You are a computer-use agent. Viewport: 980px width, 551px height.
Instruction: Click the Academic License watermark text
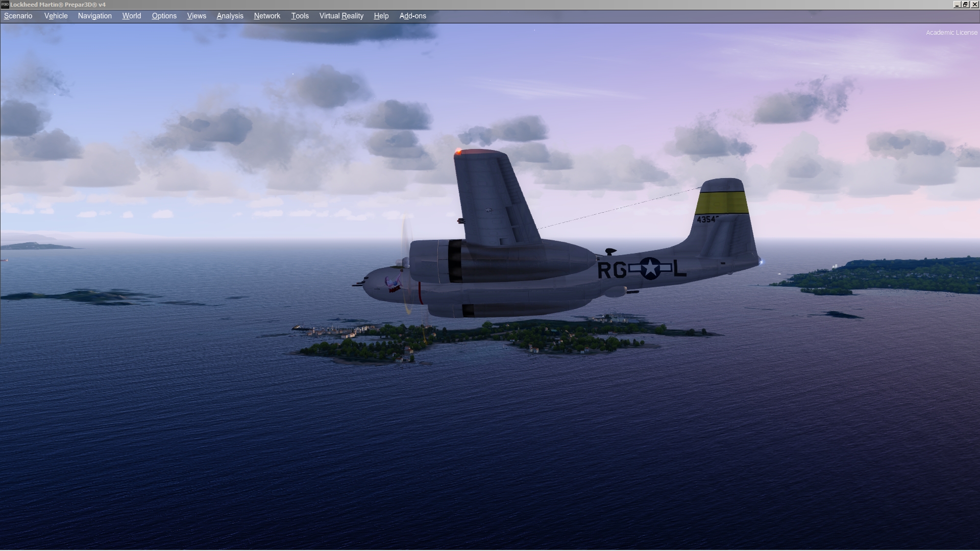(x=951, y=32)
